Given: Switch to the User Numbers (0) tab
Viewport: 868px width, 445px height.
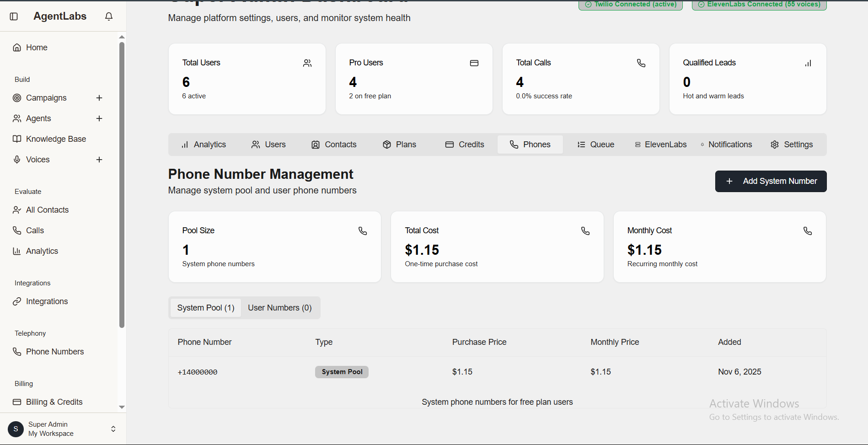Looking at the screenshot, I should (279, 307).
